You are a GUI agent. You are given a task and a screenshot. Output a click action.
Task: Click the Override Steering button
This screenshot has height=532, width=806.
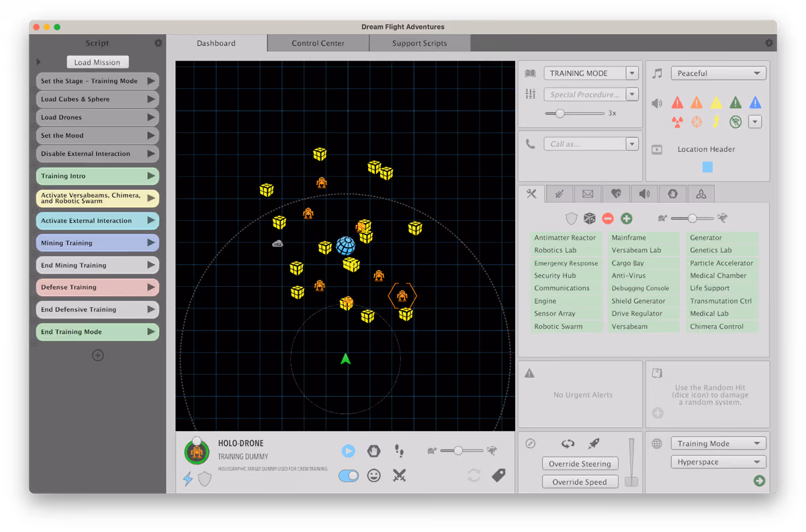tap(580, 463)
